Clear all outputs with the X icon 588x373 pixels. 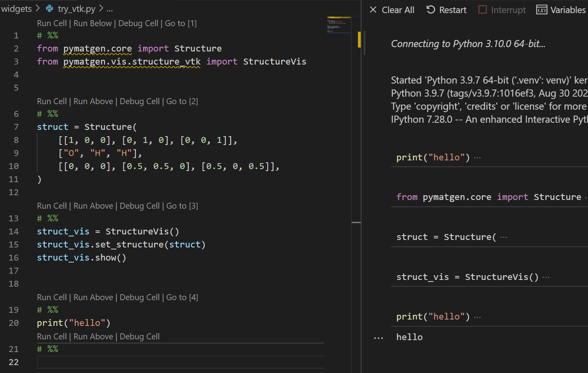click(373, 10)
